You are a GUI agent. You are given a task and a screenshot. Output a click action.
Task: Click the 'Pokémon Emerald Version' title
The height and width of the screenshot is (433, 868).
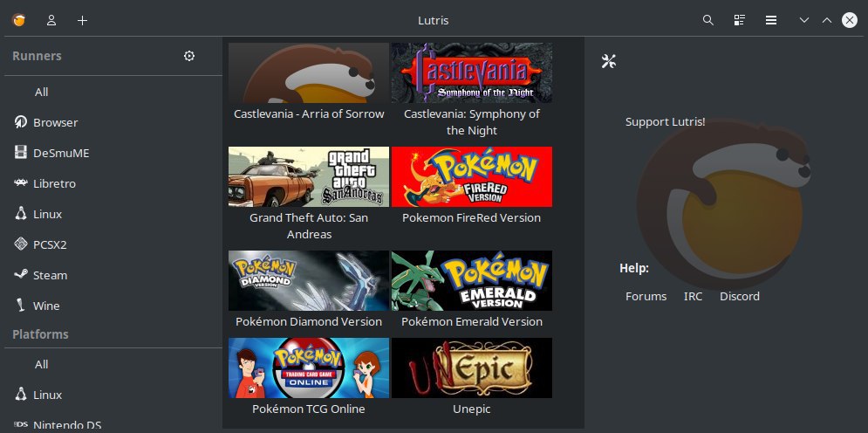[x=472, y=322]
